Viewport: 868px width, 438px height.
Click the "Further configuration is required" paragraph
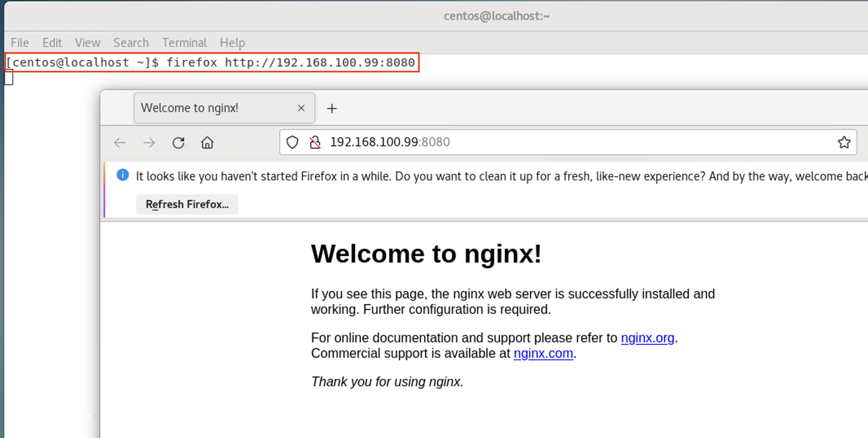(513, 302)
